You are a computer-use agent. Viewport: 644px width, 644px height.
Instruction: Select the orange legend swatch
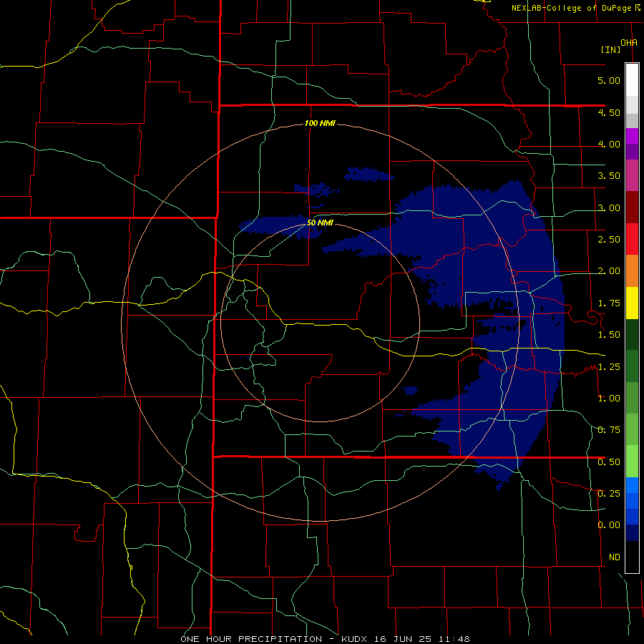pyautogui.click(x=632, y=271)
